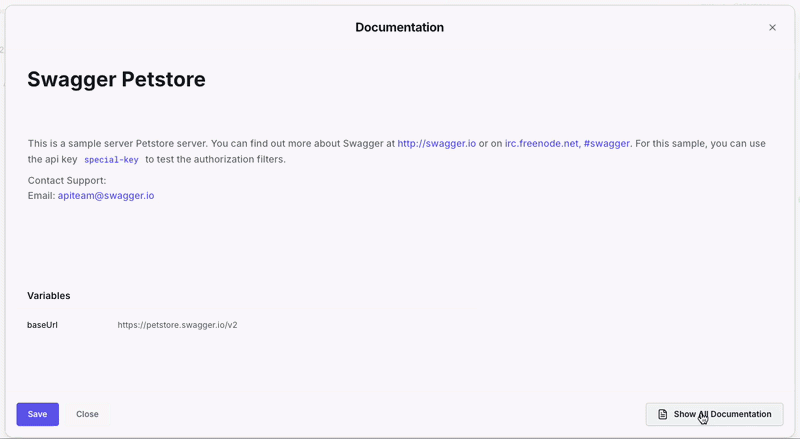Screen dimensions: 800x439
Task: Close the Documentation dialog with the X icon
Action: pos(772,28)
